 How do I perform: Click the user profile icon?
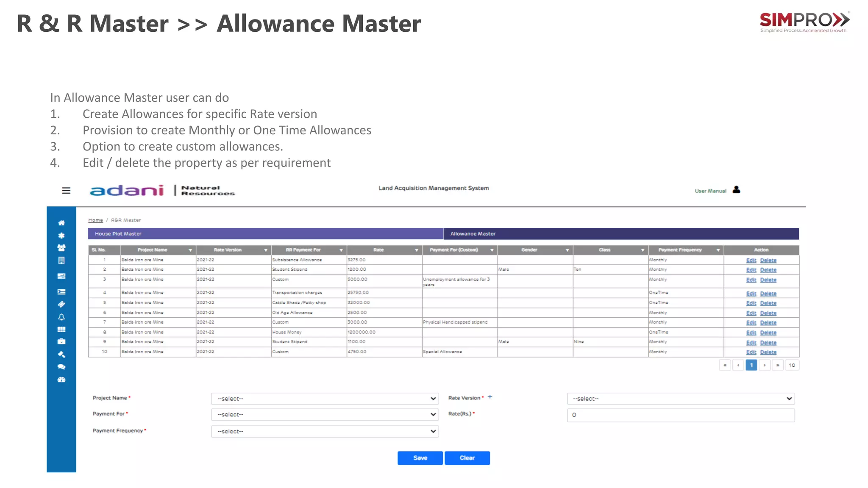click(736, 190)
